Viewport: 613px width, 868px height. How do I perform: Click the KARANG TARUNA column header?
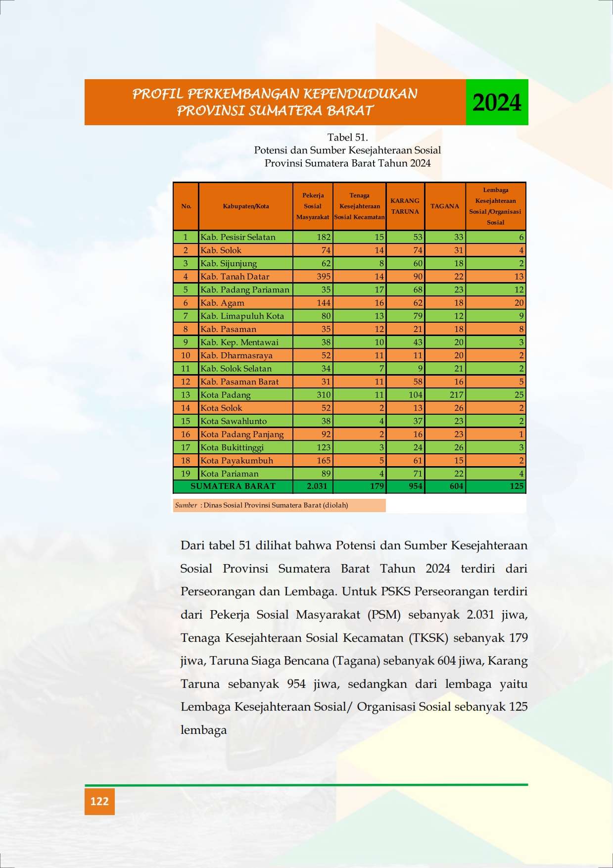point(405,206)
